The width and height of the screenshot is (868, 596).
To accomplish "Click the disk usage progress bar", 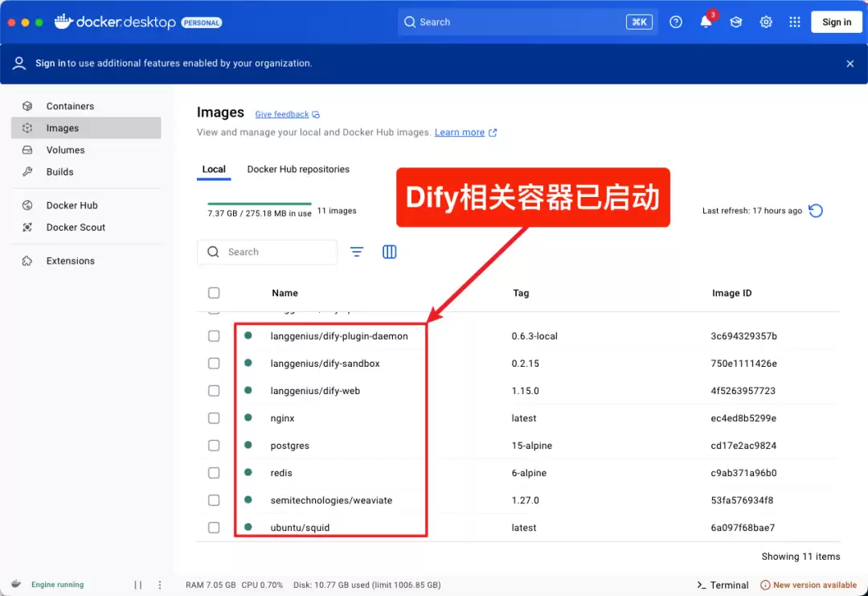I will 260,203.
